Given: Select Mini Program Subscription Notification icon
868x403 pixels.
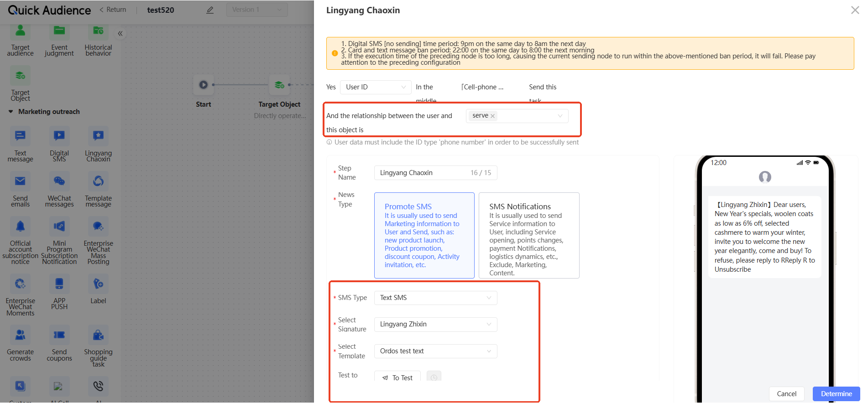Looking at the screenshot, I should pos(59,226).
